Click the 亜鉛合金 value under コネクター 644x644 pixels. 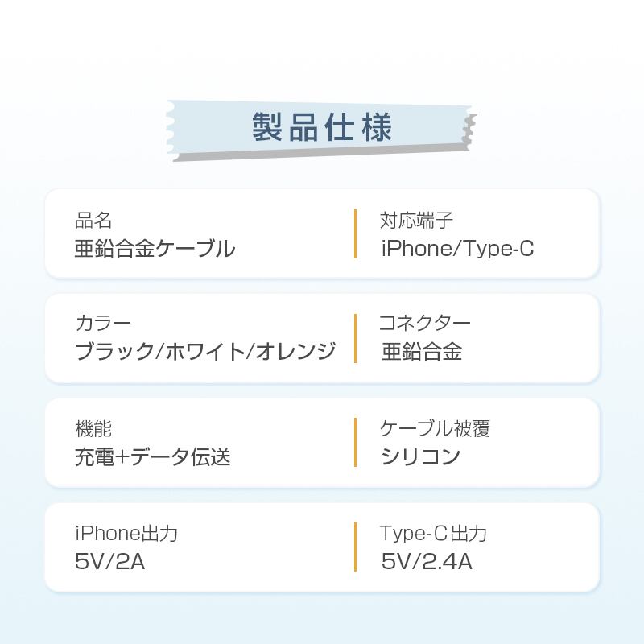point(422,352)
